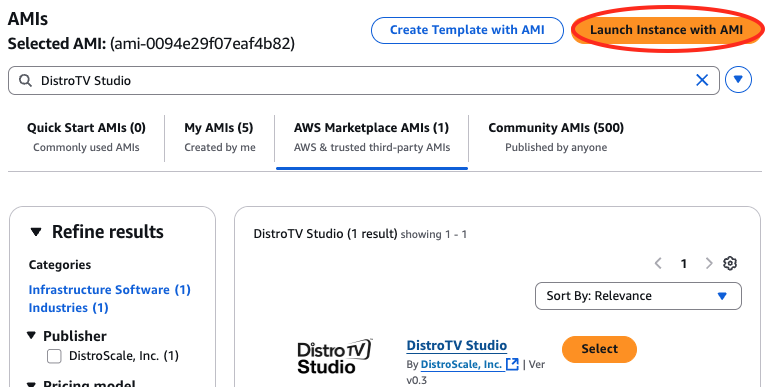Filter by Infrastructure Software category

[109, 289]
